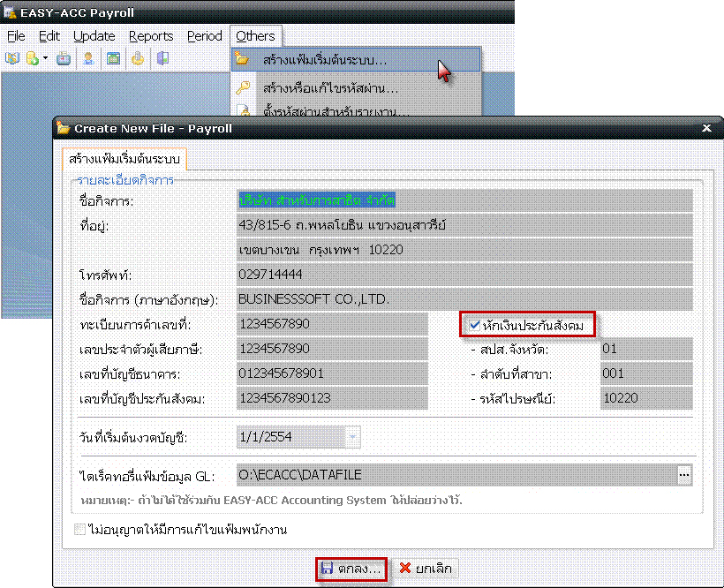Click the browse ellipsis button for GL directory

click(684, 475)
